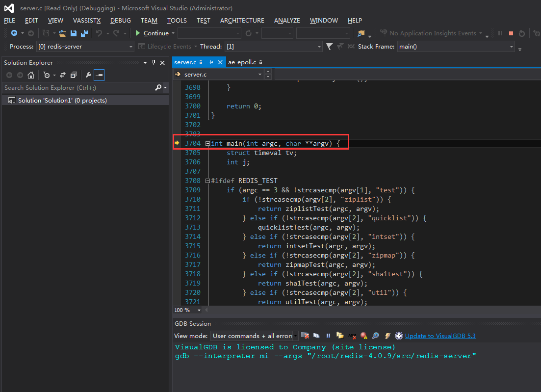The width and height of the screenshot is (541, 392).
Task: Click the magnifier search icon in GDB Session
Action: (375, 336)
